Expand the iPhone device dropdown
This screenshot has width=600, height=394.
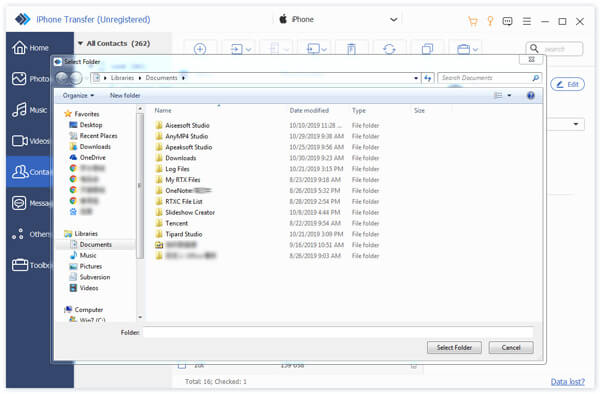click(x=393, y=19)
